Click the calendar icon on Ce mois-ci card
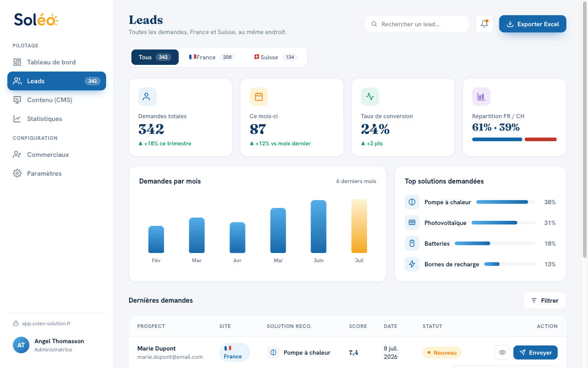Image resolution: width=588 pixels, height=368 pixels. (259, 97)
